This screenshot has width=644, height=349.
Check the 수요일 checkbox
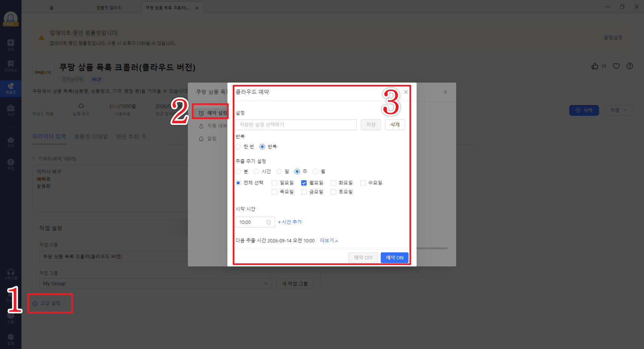[x=363, y=183]
